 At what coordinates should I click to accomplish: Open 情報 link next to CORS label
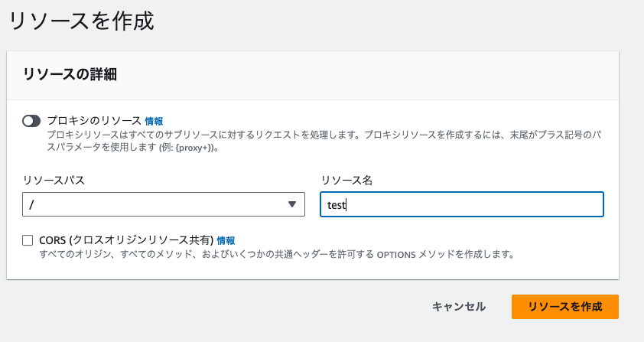pos(226,240)
